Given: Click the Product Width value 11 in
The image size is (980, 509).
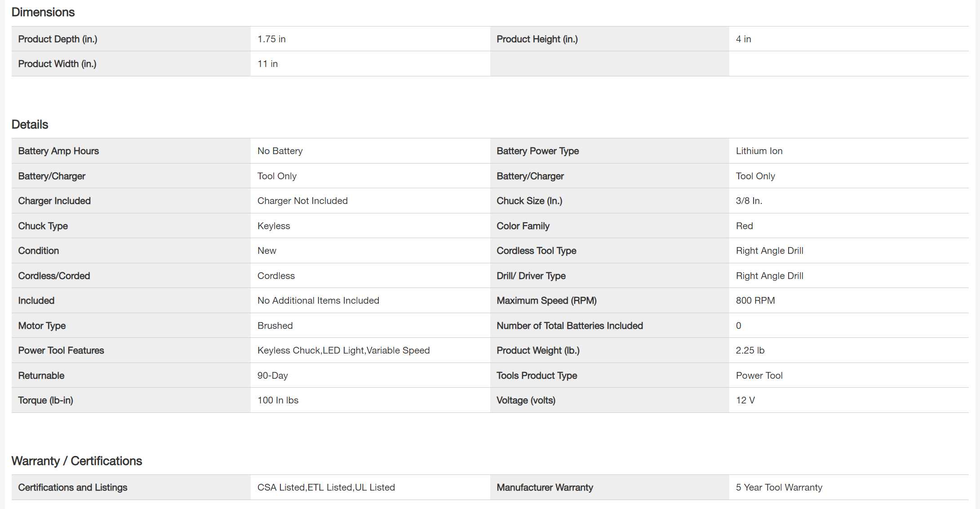Looking at the screenshot, I should [x=268, y=64].
